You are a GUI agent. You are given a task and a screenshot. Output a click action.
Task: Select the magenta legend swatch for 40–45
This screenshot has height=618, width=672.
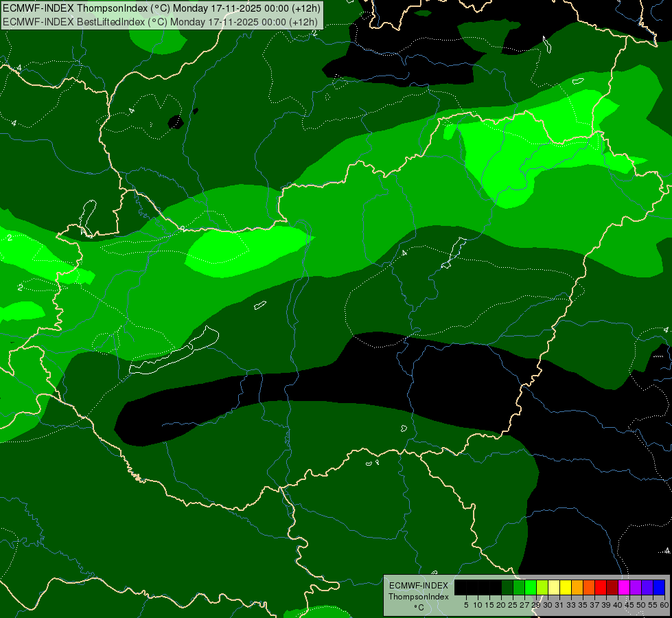coord(624,588)
